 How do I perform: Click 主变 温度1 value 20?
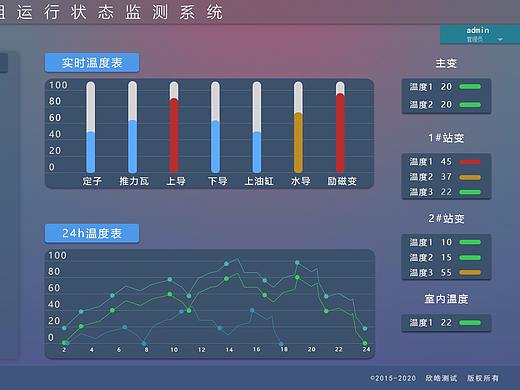[446, 87]
